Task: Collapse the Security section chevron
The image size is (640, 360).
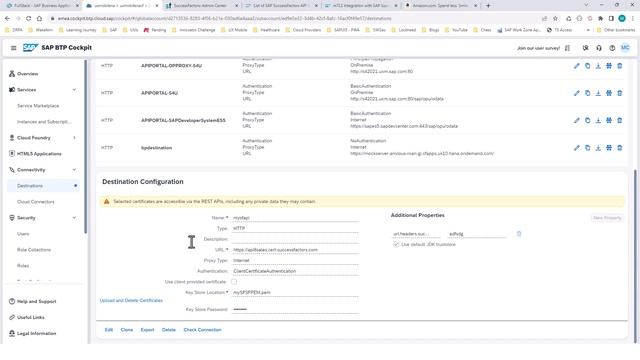Action: [x=74, y=218]
